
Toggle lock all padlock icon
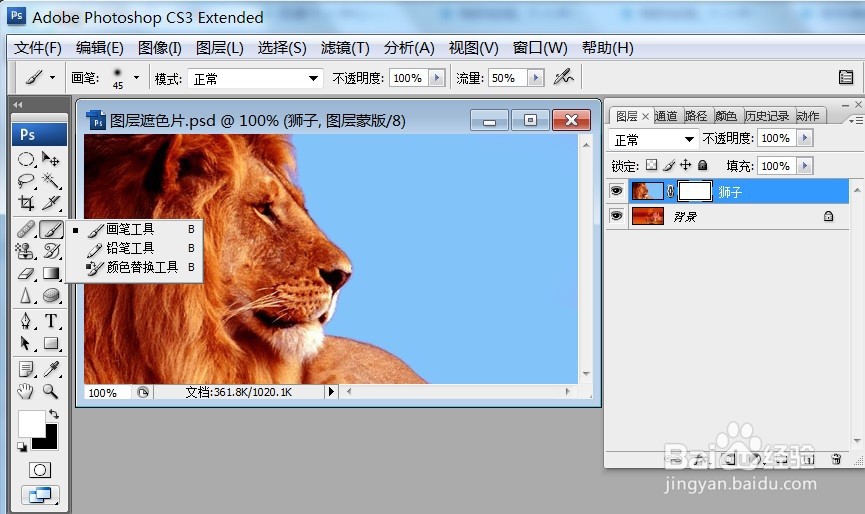coord(702,165)
